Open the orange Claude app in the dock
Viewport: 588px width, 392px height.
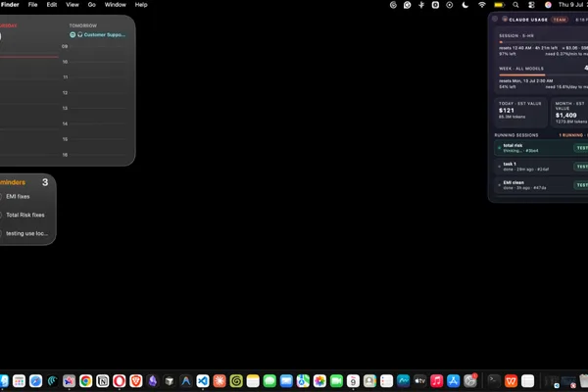coord(220,381)
